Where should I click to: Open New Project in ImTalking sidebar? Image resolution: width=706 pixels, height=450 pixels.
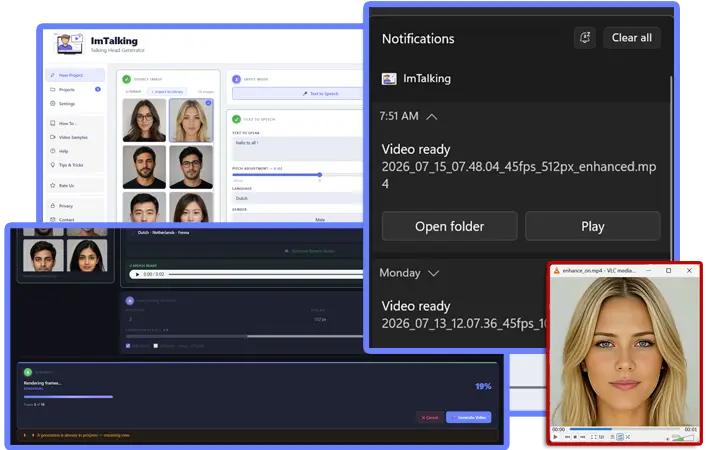75,75
